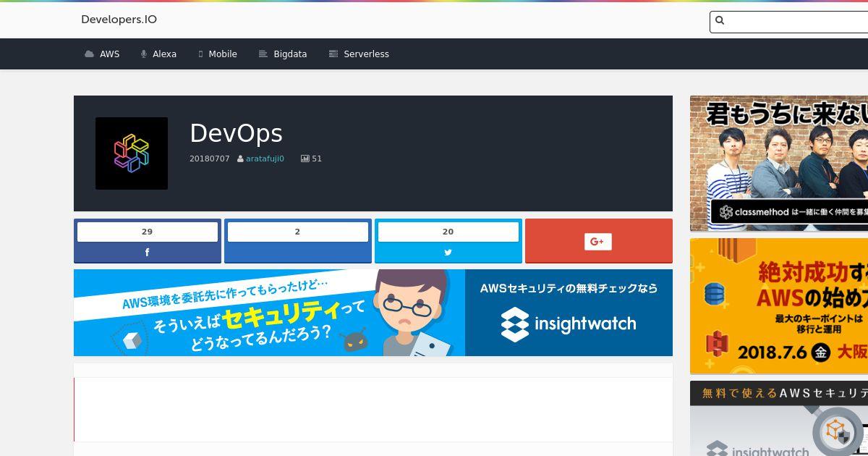The height and width of the screenshot is (456, 868).
Task: Share via Google Plus button
Action: pyautogui.click(x=599, y=240)
